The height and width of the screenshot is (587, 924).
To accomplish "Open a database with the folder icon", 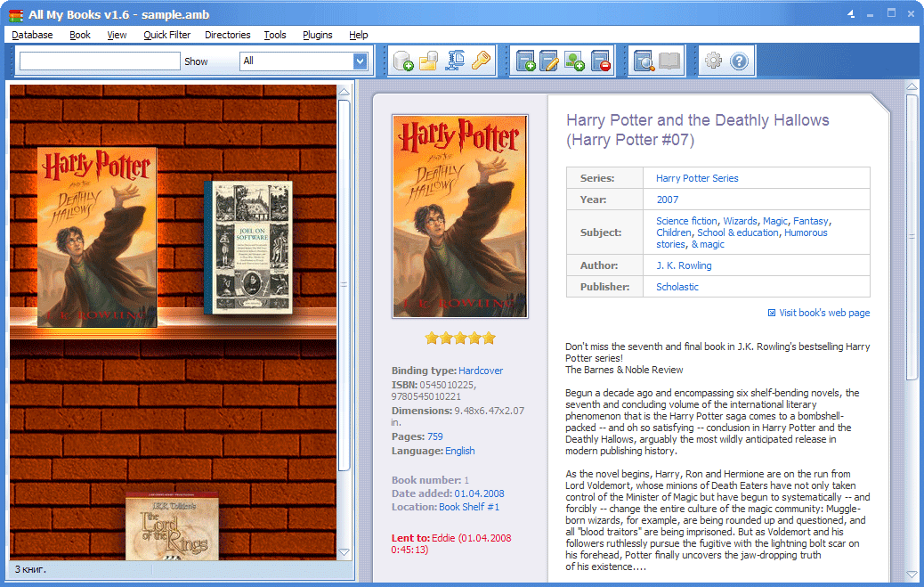I will 429,61.
